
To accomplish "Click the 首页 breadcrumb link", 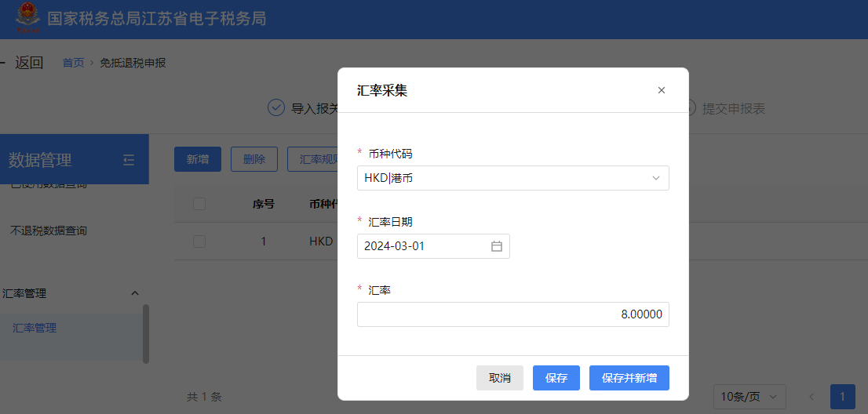I will (73, 63).
